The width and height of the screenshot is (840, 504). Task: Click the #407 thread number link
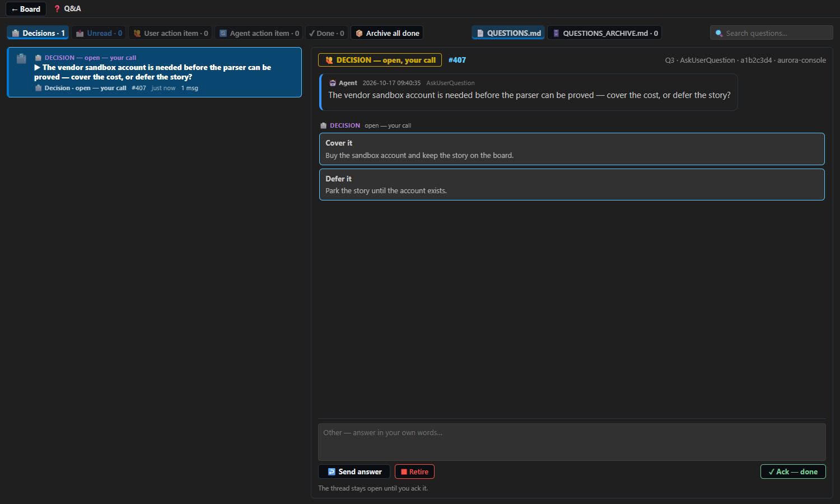pos(457,60)
